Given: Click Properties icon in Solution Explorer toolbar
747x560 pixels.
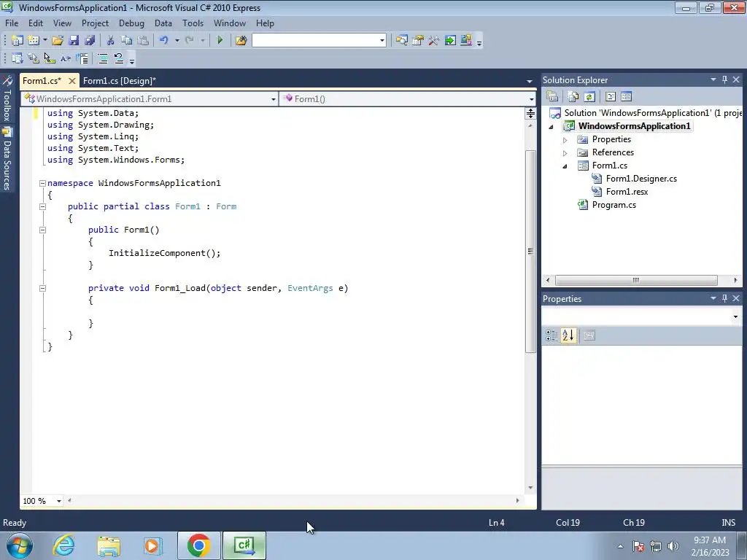Looking at the screenshot, I should pos(552,97).
